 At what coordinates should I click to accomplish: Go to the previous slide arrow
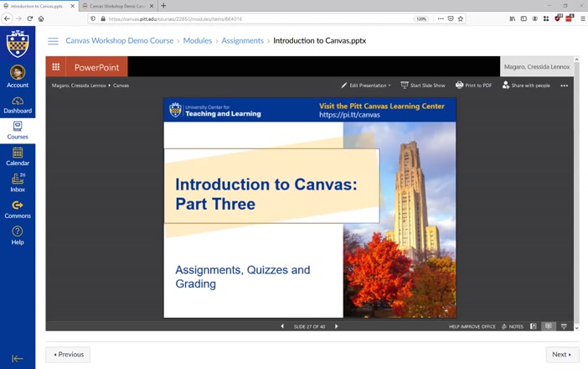pos(282,326)
